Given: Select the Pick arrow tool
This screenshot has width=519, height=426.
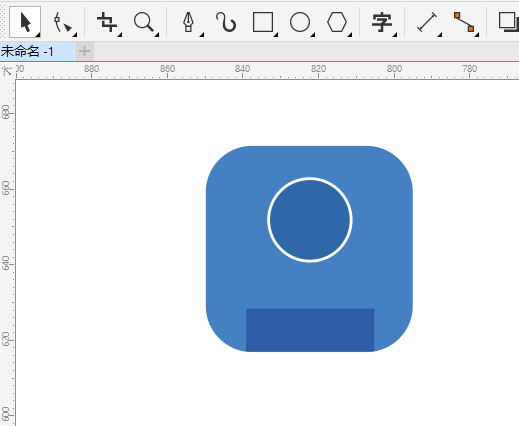Looking at the screenshot, I should click(25, 22).
